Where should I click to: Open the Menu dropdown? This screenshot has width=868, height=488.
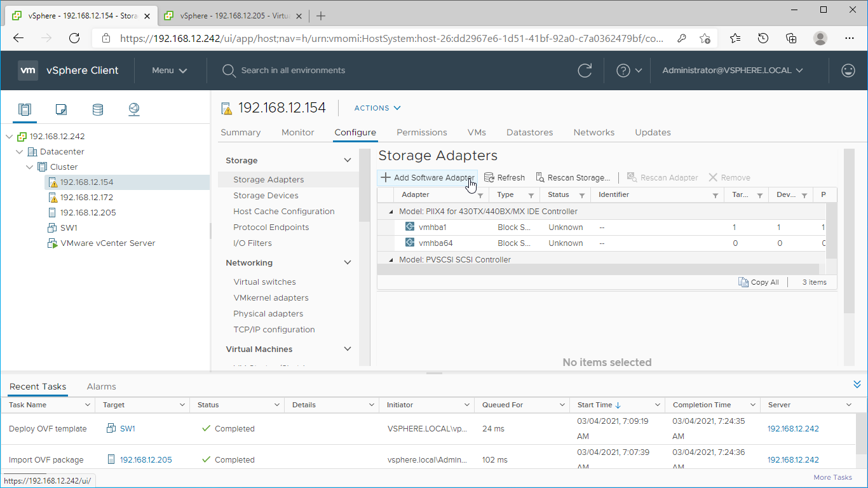pos(170,71)
